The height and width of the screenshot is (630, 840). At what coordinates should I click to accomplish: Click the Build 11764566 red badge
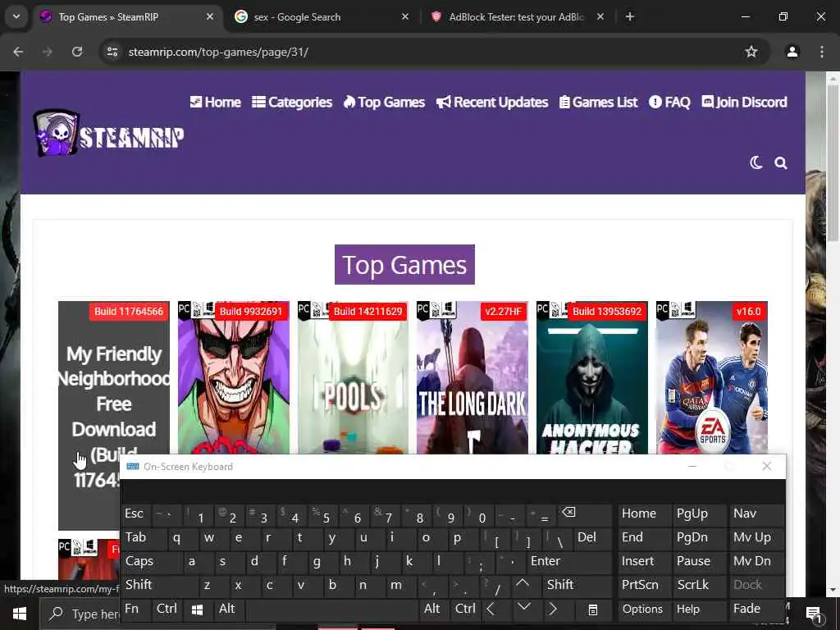[129, 312]
